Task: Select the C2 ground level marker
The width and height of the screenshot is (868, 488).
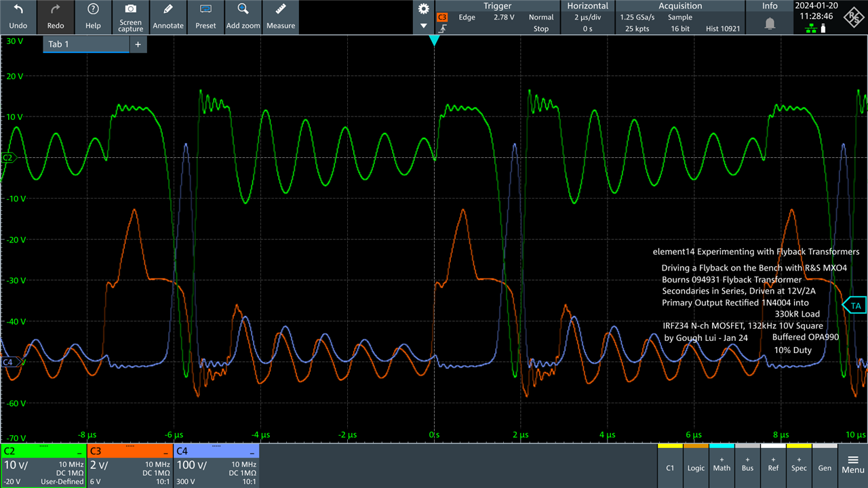Action: point(8,157)
